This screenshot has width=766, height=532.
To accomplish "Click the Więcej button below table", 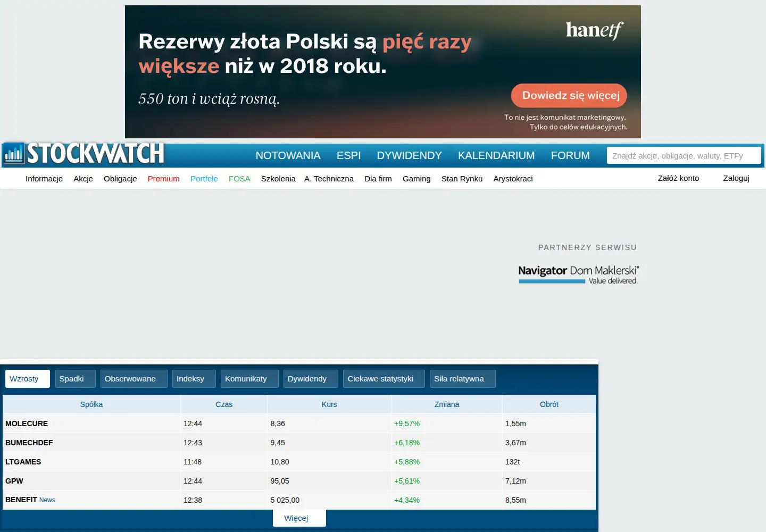I will coord(299,518).
